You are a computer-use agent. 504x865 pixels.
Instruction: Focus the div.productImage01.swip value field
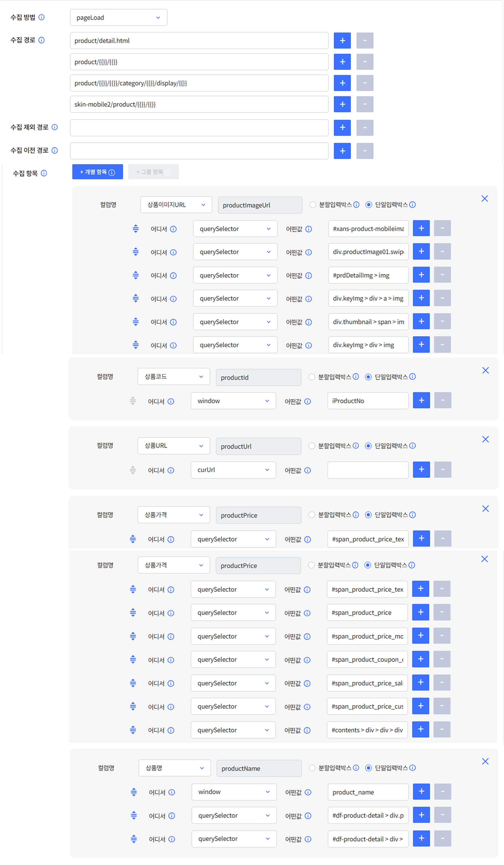click(x=368, y=252)
